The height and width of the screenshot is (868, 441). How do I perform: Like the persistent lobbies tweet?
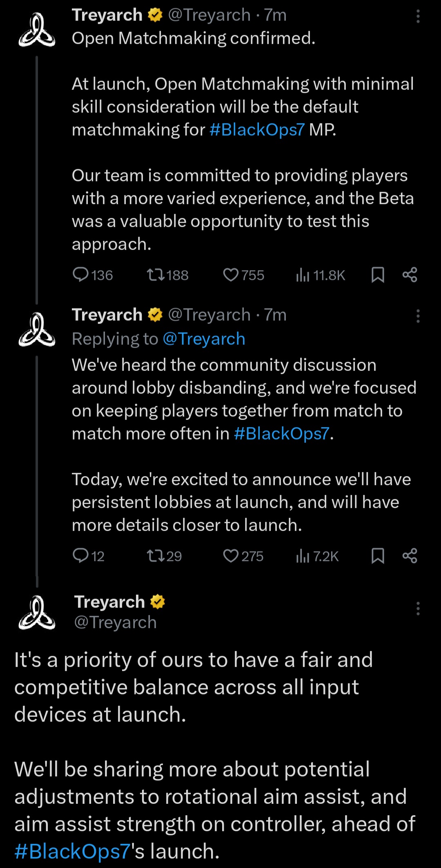(x=231, y=556)
